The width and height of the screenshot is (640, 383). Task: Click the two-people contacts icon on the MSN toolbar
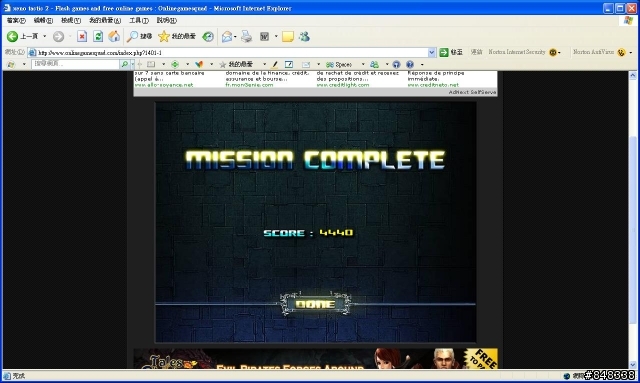pyautogui.click(x=374, y=64)
